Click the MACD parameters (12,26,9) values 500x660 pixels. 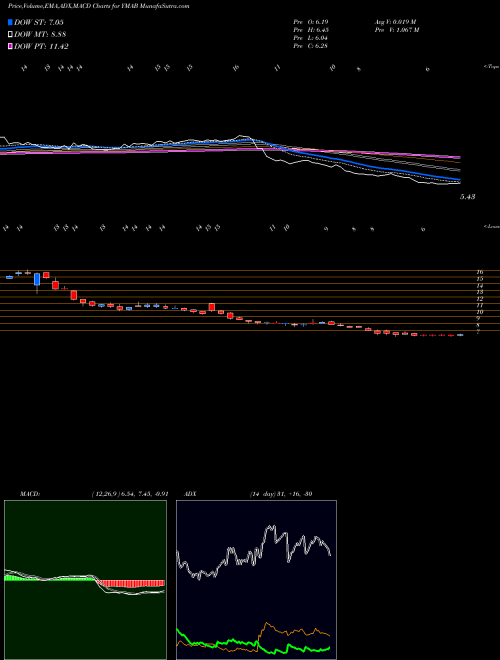coord(130,494)
